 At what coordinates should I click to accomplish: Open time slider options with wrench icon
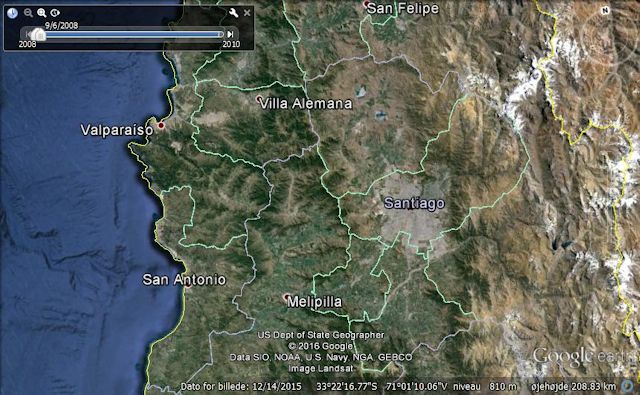pyautogui.click(x=233, y=13)
